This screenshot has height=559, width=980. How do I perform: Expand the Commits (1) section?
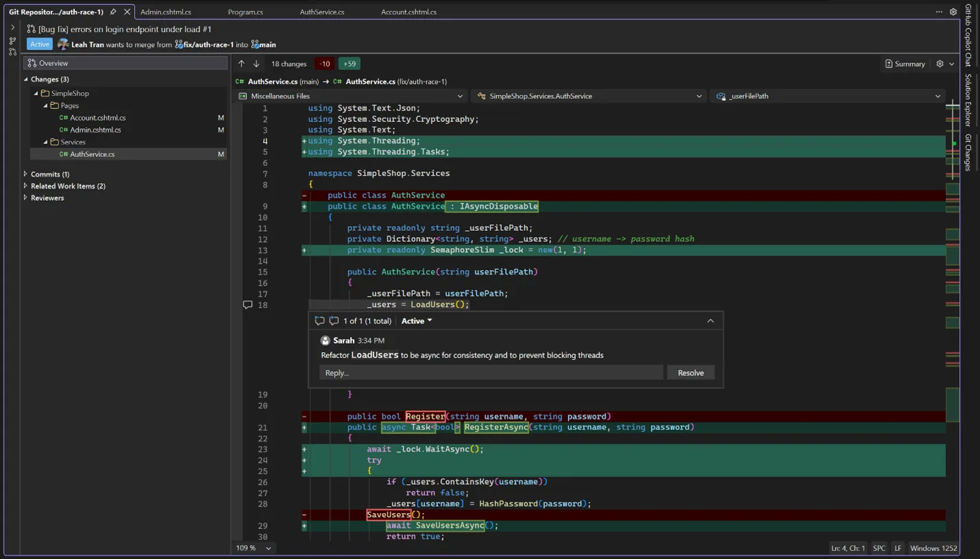(x=26, y=174)
